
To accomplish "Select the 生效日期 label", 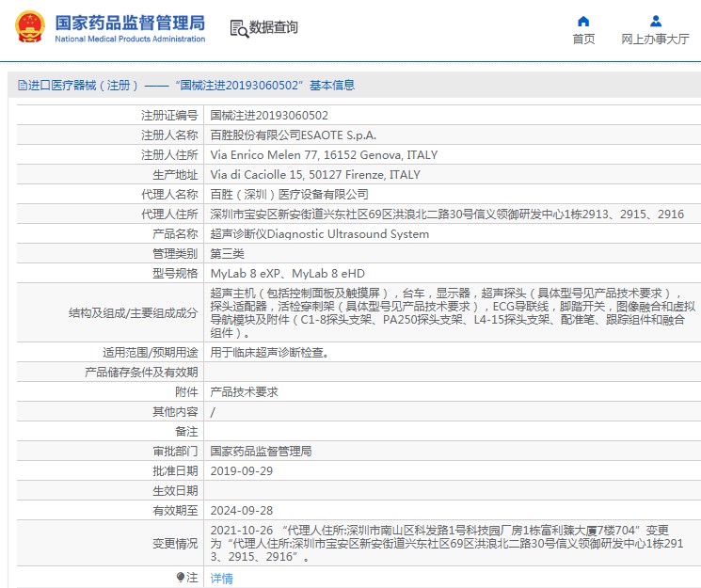I will [x=175, y=490].
